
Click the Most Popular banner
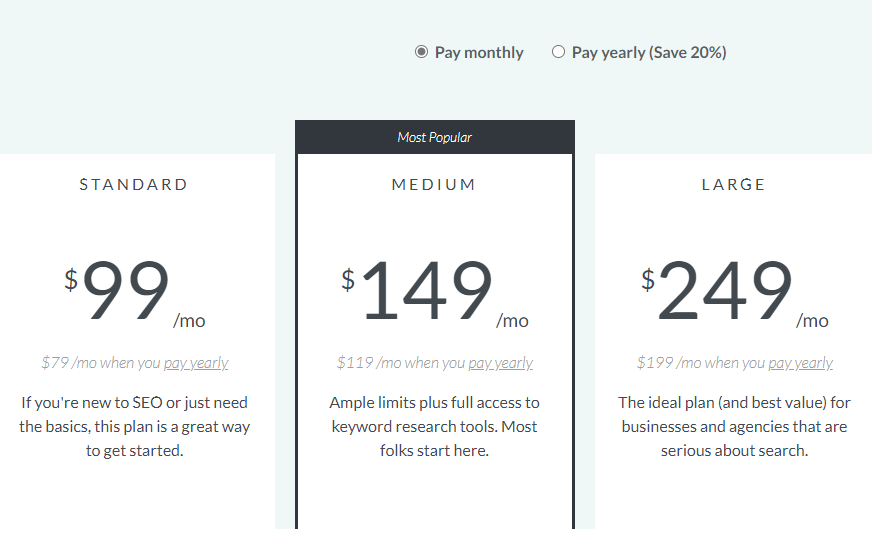[x=435, y=137]
